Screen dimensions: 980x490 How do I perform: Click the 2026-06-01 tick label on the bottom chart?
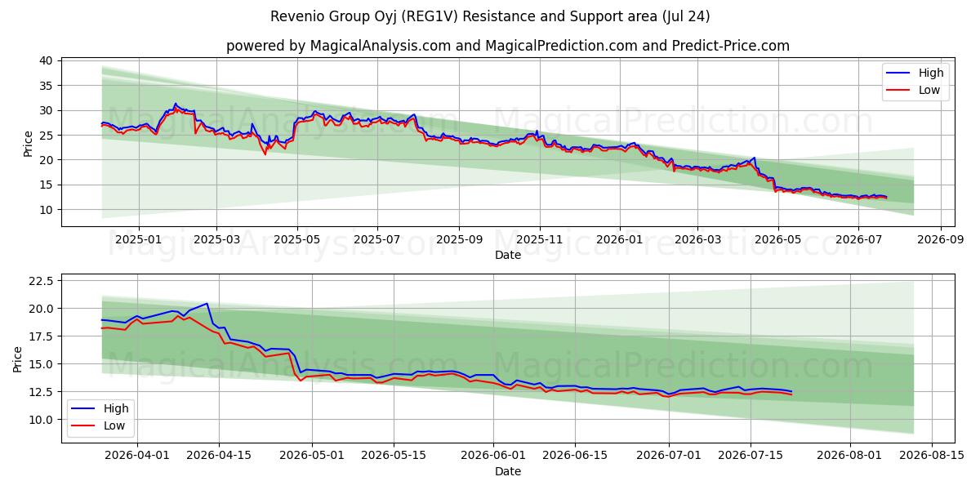494,457
